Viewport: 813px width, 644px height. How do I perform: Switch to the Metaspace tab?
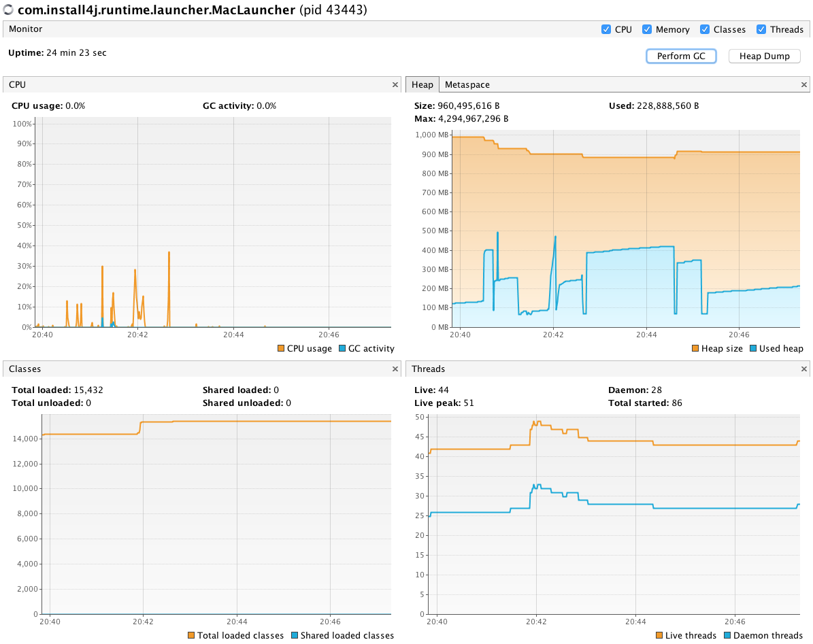pos(467,84)
